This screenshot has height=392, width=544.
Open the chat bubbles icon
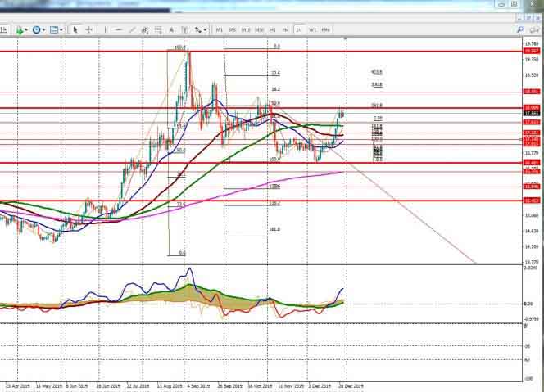(535, 30)
